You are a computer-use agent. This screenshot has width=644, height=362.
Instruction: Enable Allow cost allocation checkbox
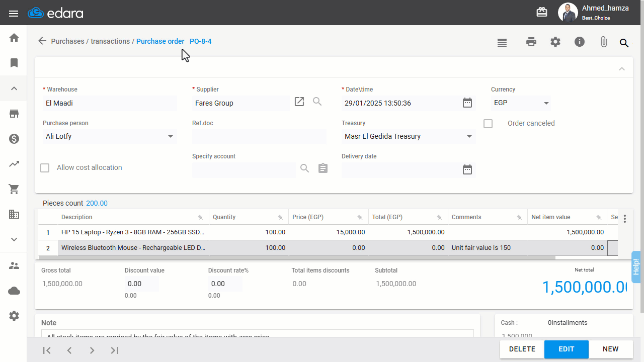coord(45,168)
